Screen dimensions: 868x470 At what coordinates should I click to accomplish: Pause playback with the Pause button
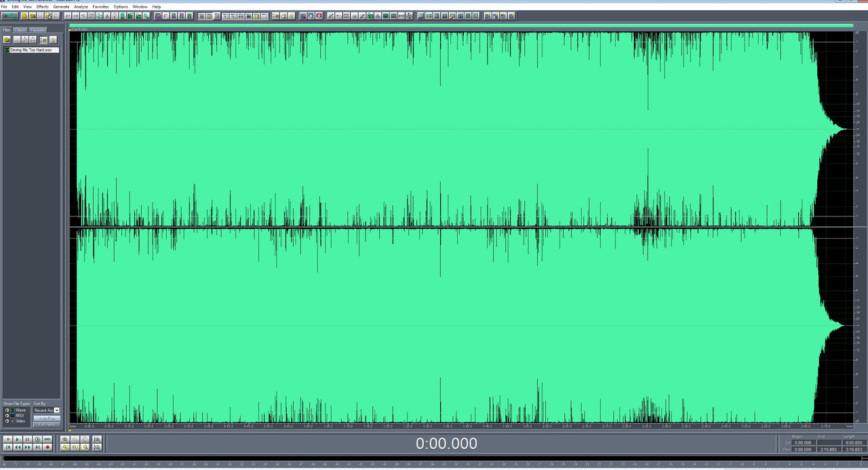[x=27, y=439]
